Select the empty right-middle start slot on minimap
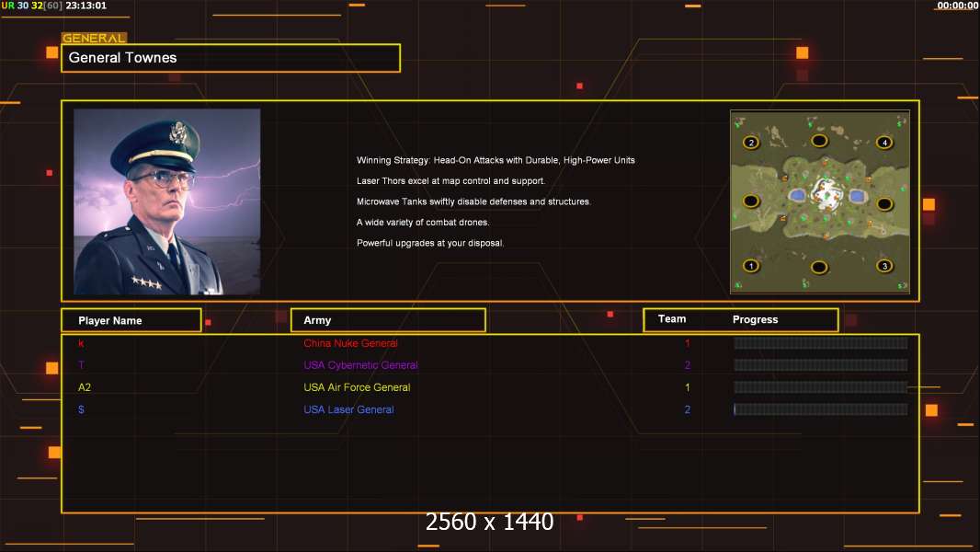The image size is (980, 552). click(884, 204)
